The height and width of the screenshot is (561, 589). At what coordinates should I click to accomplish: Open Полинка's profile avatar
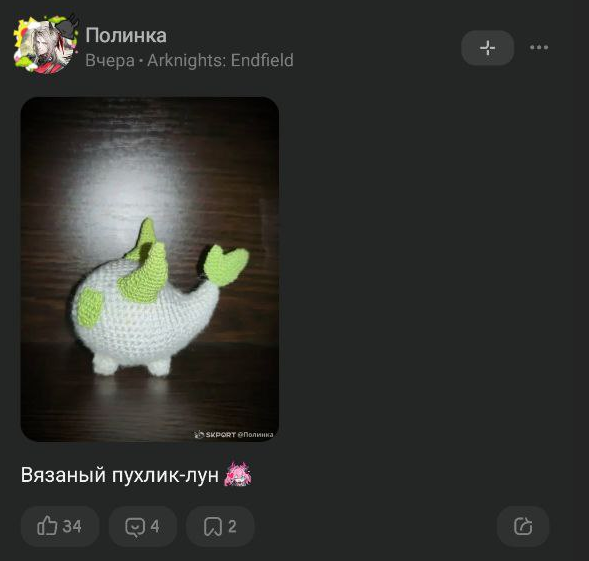(45, 44)
